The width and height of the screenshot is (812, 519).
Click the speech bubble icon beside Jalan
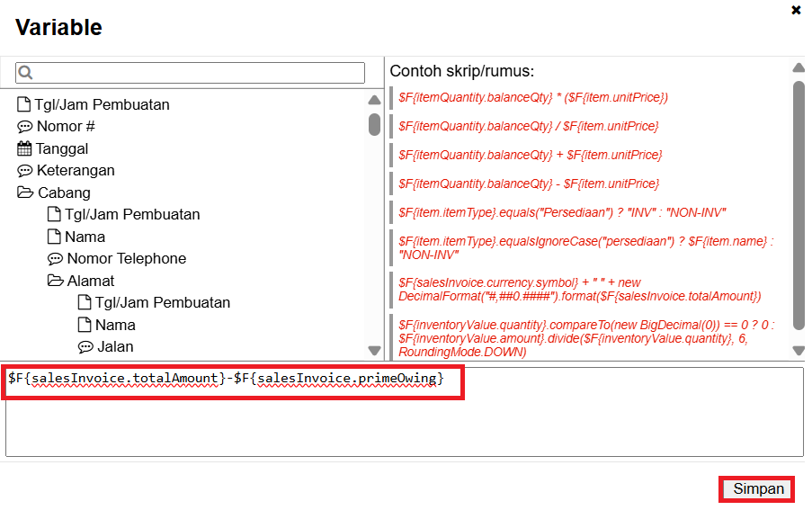(x=85, y=347)
